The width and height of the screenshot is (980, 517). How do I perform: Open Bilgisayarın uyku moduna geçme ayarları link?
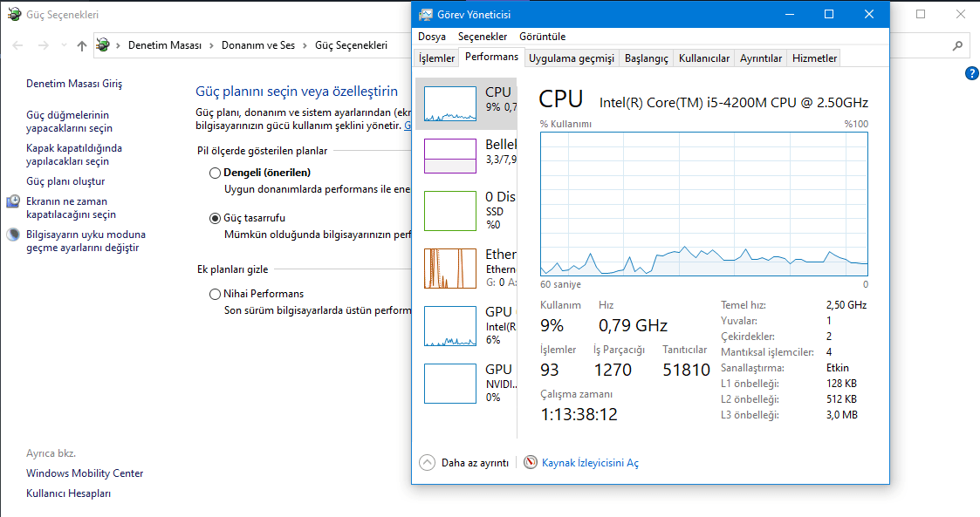tap(86, 241)
